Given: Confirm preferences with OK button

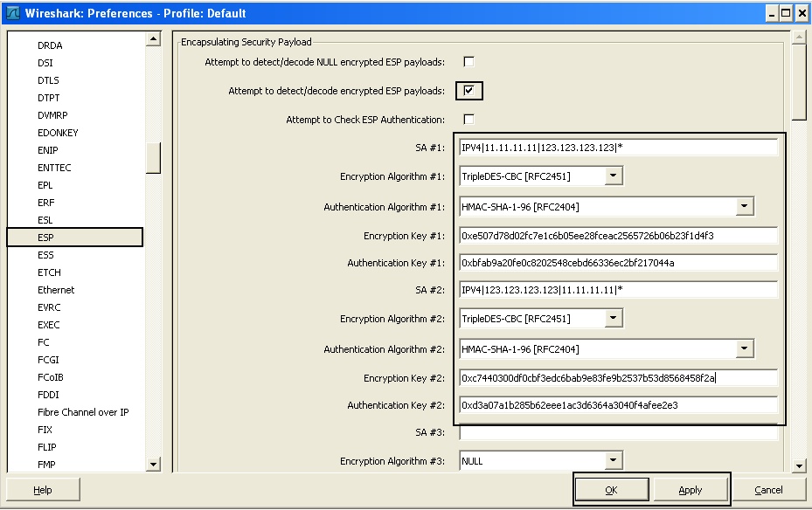Looking at the screenshot, I should (612, 489).
